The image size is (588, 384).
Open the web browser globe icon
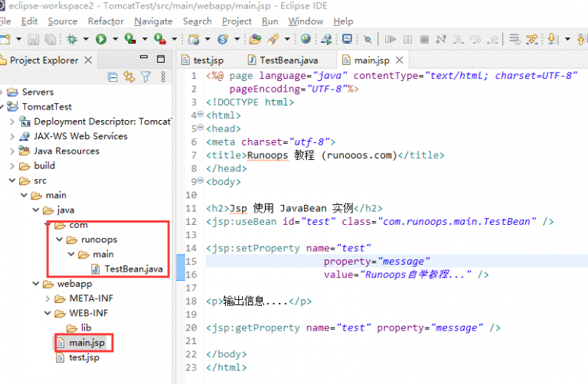coord(306,39)
